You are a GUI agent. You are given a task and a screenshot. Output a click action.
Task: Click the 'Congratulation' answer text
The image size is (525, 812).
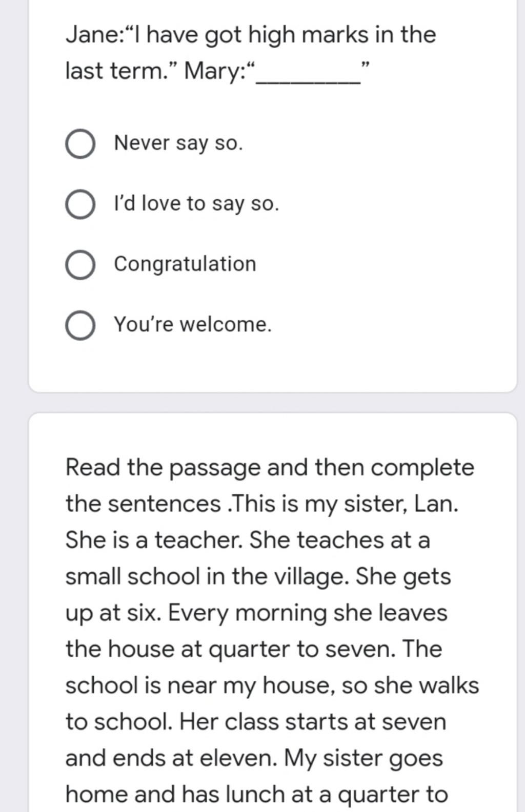185,264
